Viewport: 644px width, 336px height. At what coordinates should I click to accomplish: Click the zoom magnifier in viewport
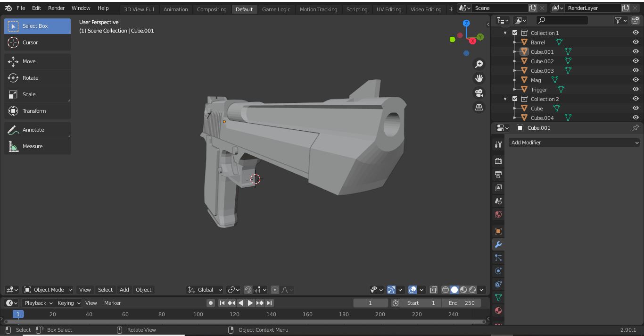(x=479, y=64)
